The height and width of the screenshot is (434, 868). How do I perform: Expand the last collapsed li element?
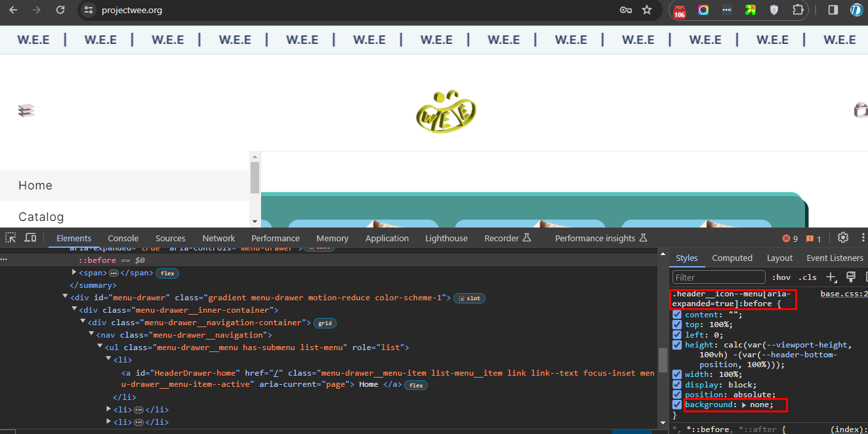[108, 422]
